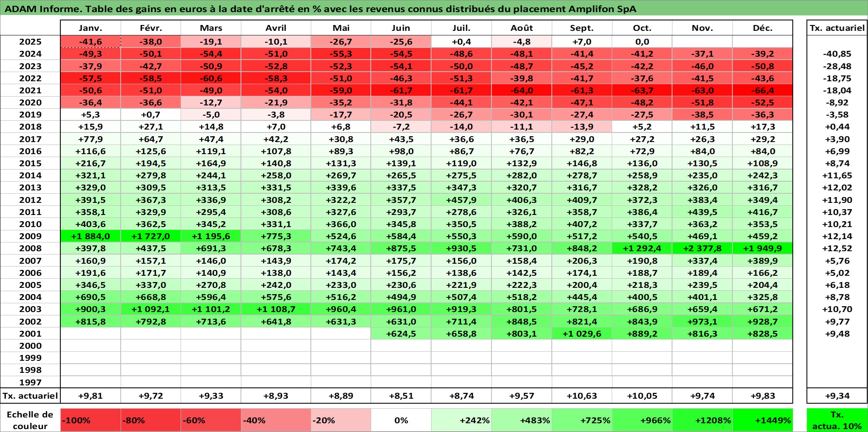The width and height of the screenshot is (868, 432).
Task: Click the -60% color scale swatch
Action: click(x=211, y=420)
